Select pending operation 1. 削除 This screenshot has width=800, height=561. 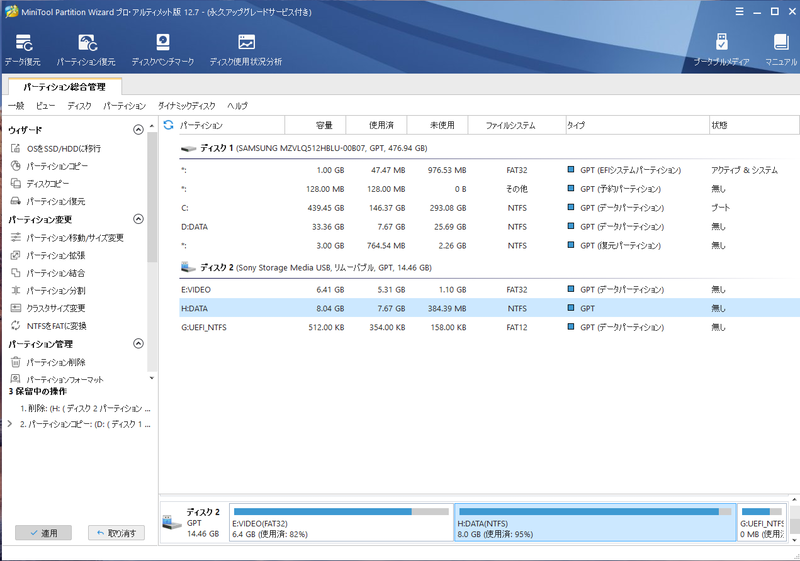pyautogui.click(x=85, y=408)
